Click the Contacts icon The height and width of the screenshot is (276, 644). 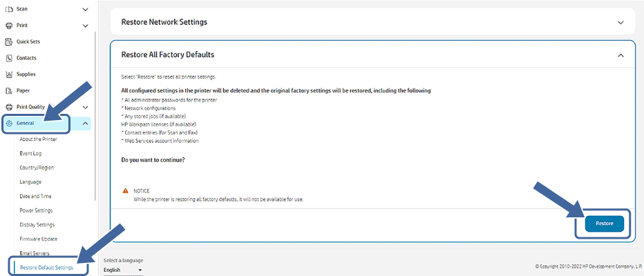coord(9,59)
